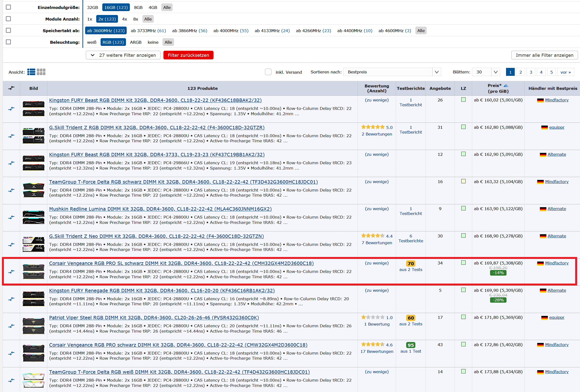The height and width of the screenshot is (392, 580).
Task: Select ab 4600MHz (3) filter
Action: coord(395,31)
